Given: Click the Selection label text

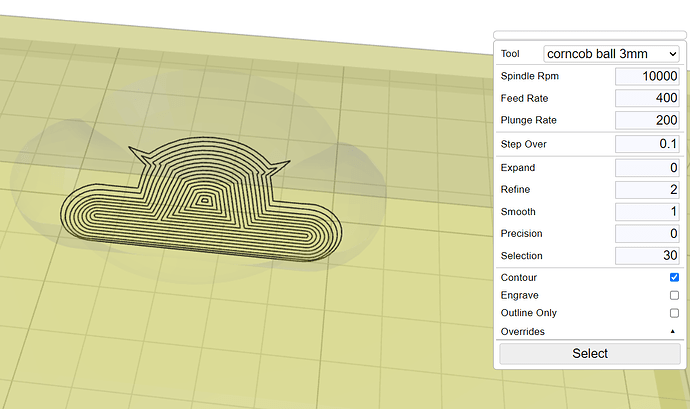Looking at the screenshot, I should coord(521,256).
